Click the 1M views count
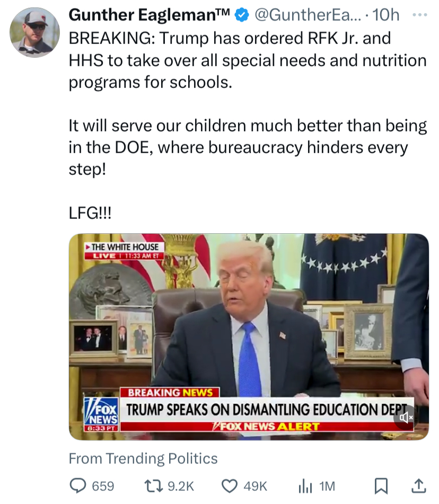The image size is (439, 504). click(x=327, y=487)
